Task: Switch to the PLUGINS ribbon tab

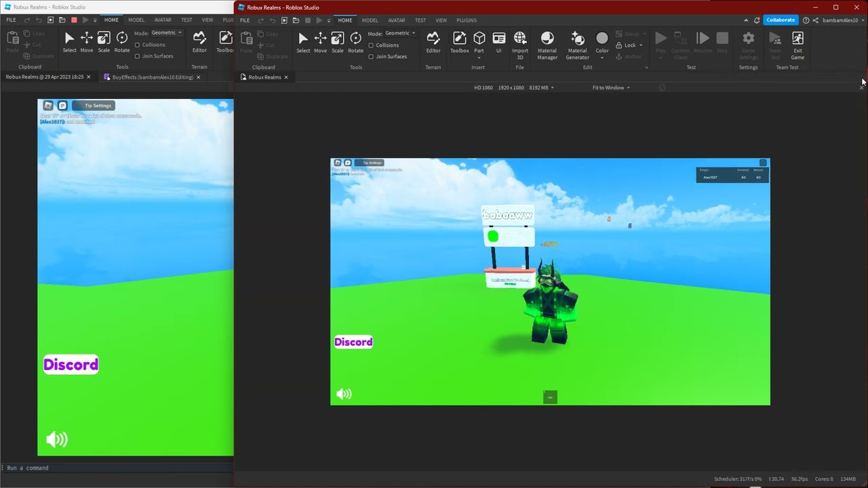Action: 466,20
